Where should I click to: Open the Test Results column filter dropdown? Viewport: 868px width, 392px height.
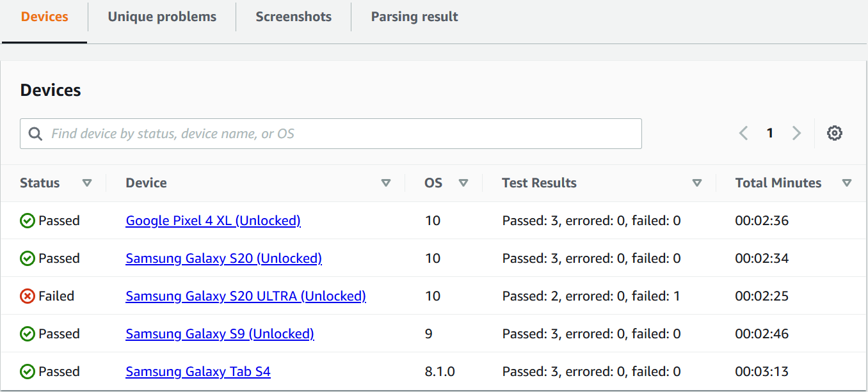point(697,183)
